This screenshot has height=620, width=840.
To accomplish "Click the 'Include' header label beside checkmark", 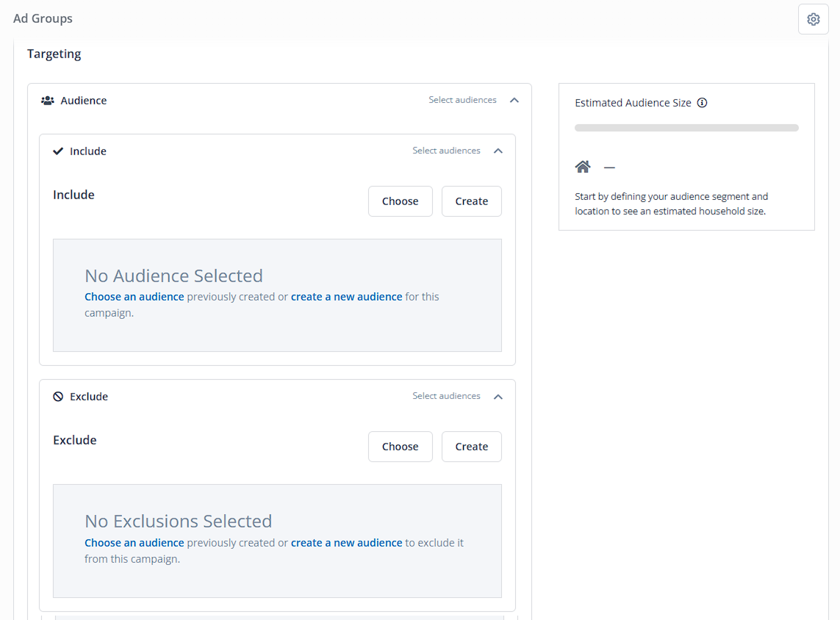I will 88,151.
